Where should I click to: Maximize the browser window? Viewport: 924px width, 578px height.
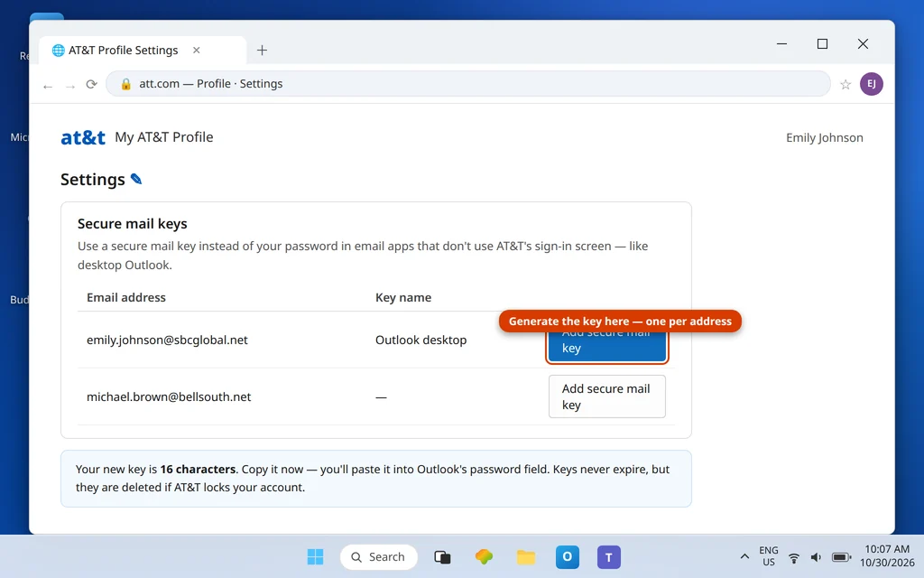pos(822,43)
